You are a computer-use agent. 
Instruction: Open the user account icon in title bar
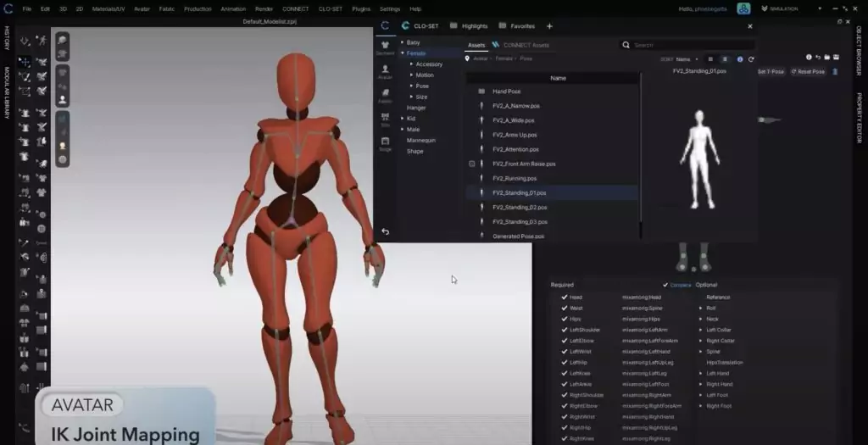[743, 8]
